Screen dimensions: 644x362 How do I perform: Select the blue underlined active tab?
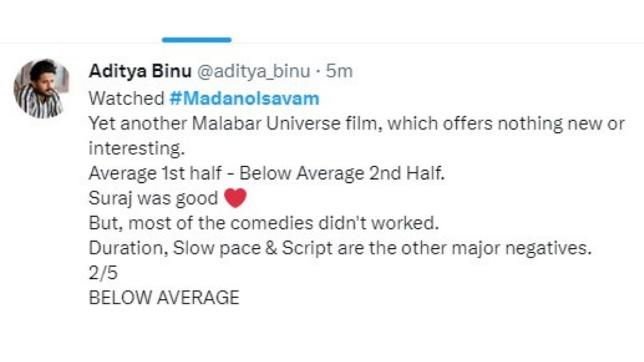coord(196,39)
